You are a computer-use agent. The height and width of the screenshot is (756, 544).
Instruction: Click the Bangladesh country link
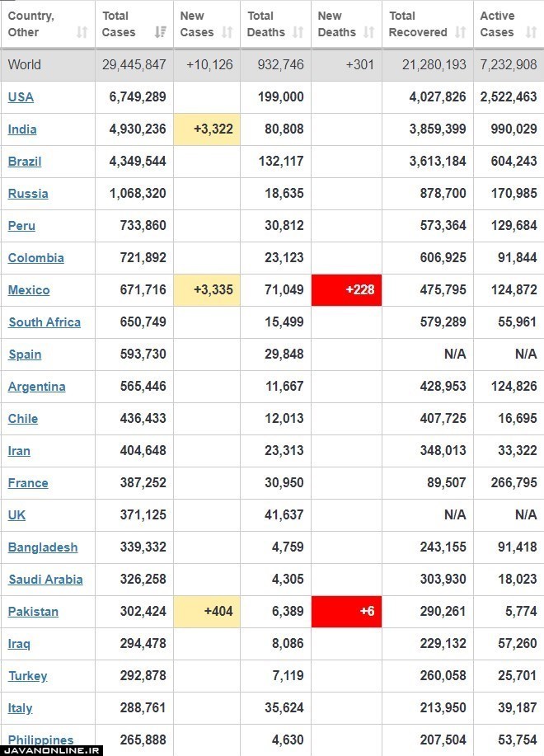pos(42,547)
